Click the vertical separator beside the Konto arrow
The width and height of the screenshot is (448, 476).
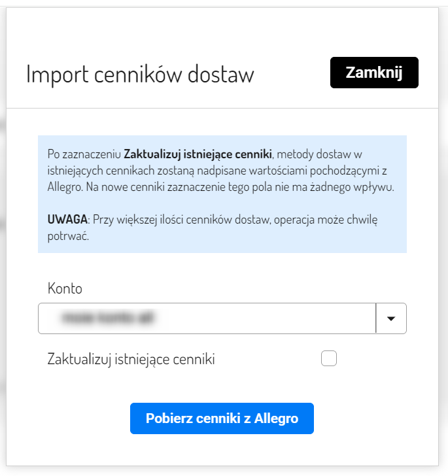(x=375, y=318)
